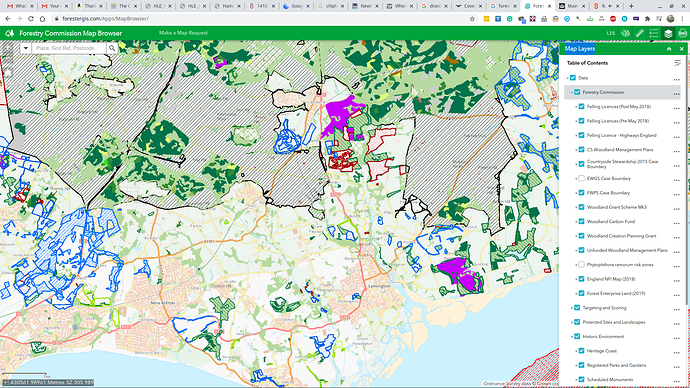
Task: Collapse the Historic Environment group arrow
Action: 572,337
